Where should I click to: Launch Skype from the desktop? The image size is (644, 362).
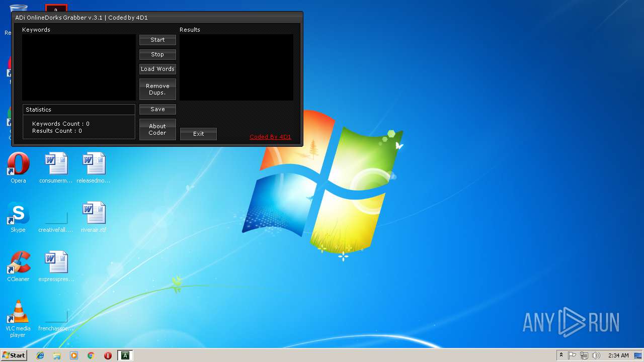point(18,217)
